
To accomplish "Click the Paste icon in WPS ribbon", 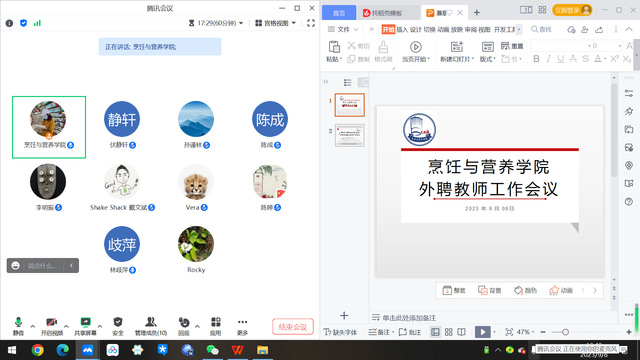I will click(334, 48).
